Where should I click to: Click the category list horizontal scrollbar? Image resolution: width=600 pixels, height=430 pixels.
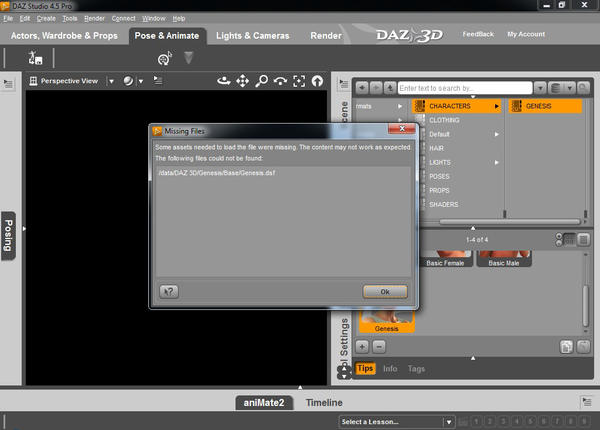(510, 222)
